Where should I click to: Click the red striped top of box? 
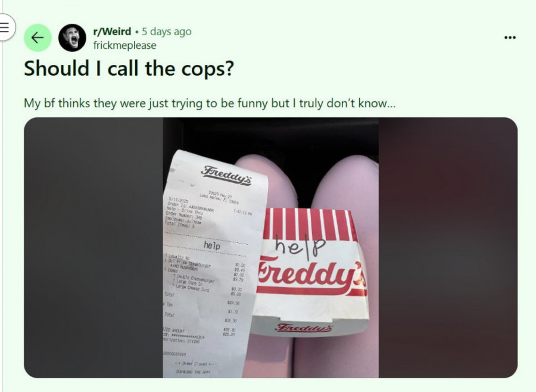310,224
